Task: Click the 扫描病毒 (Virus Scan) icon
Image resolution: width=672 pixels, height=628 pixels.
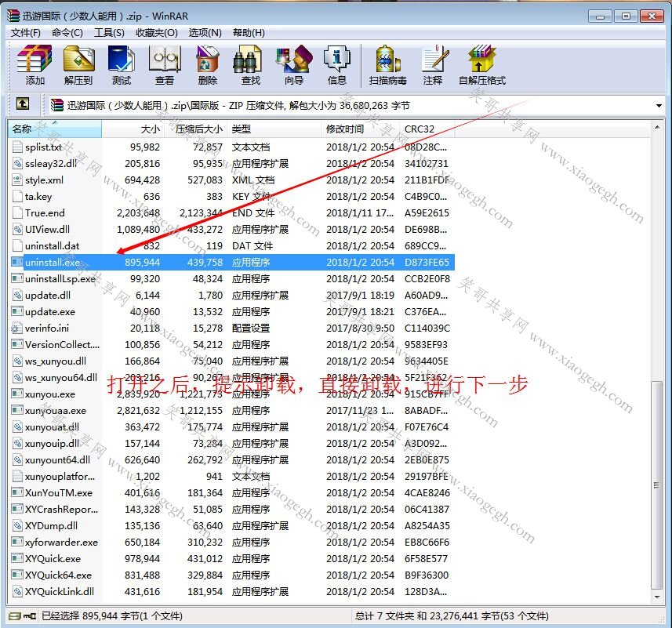Action: [388, 65]
